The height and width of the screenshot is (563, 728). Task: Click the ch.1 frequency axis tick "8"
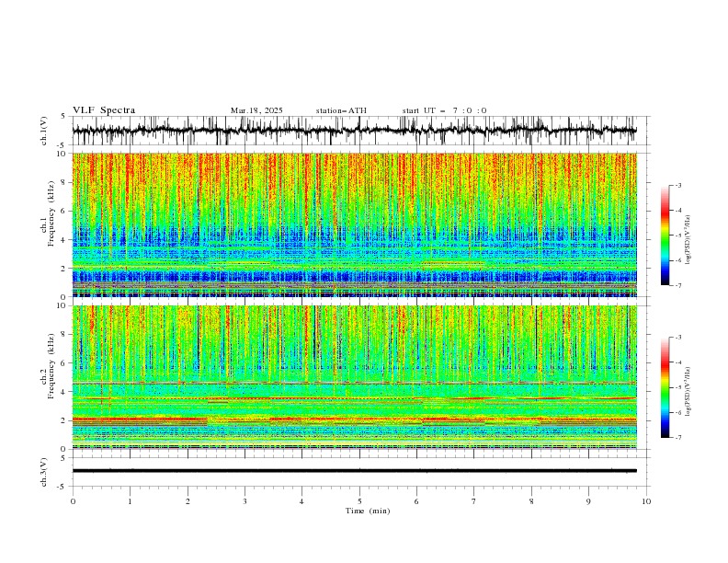coord(64,182)
